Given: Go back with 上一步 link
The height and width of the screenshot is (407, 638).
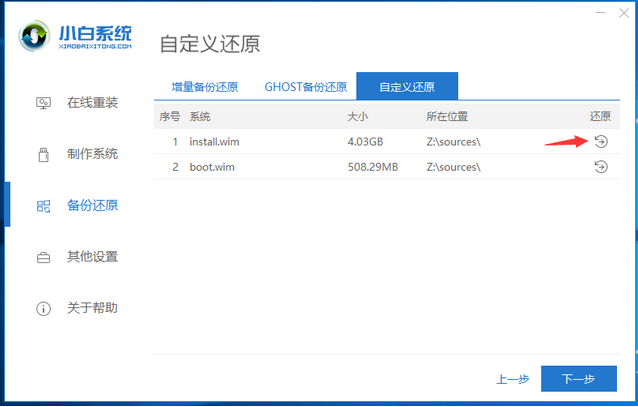Looking at the screenshot, I should 511,380.
